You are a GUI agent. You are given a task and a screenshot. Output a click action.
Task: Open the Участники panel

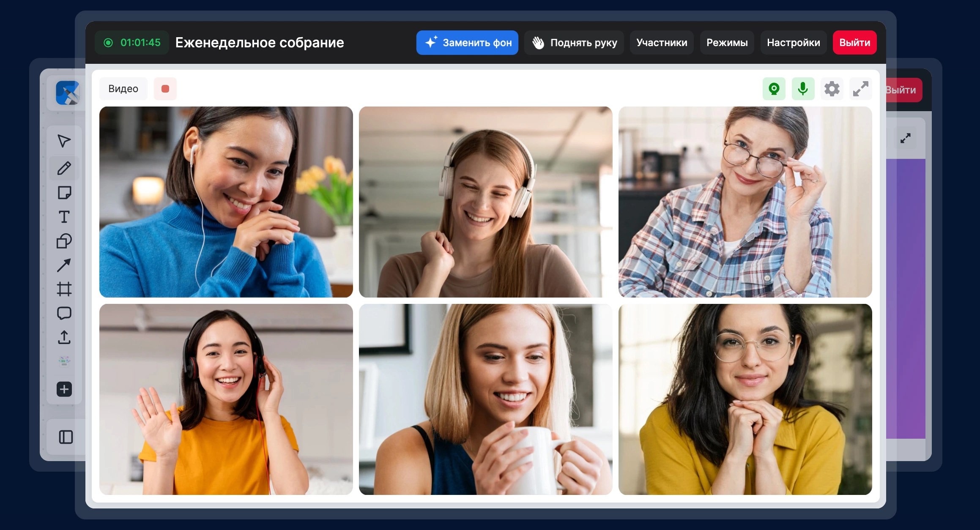pyautogui.click(x=662, y=43)
